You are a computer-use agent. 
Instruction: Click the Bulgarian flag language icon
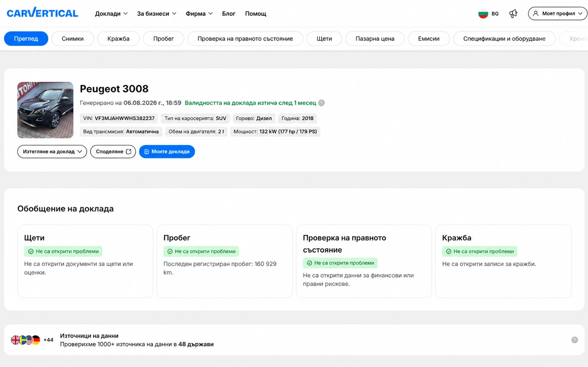(x=483, y=14)
